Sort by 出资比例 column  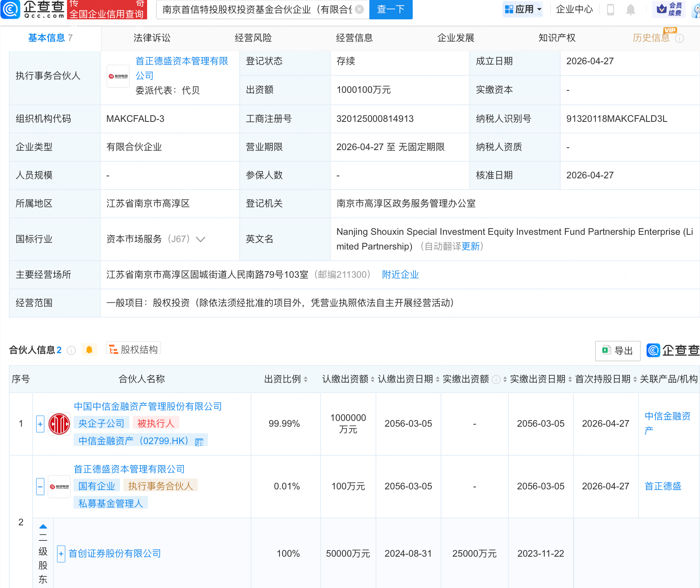[306, 379]
